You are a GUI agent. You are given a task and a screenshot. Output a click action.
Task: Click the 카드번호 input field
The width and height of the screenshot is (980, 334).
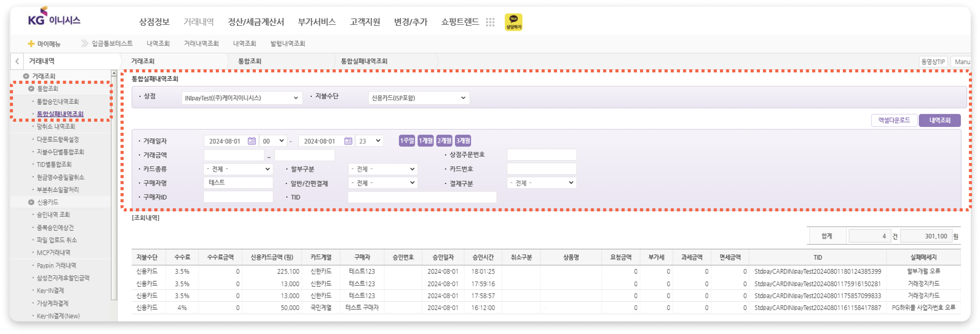pos(541,169)
